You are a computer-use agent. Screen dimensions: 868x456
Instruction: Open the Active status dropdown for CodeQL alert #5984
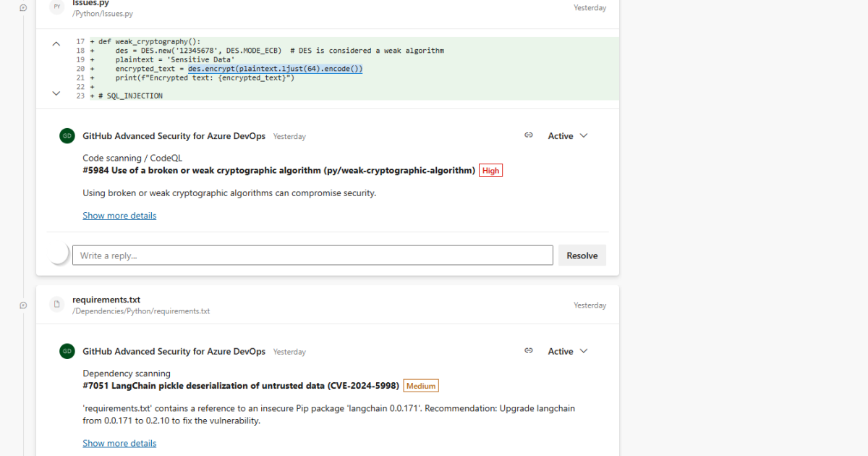tap(569, 136)
